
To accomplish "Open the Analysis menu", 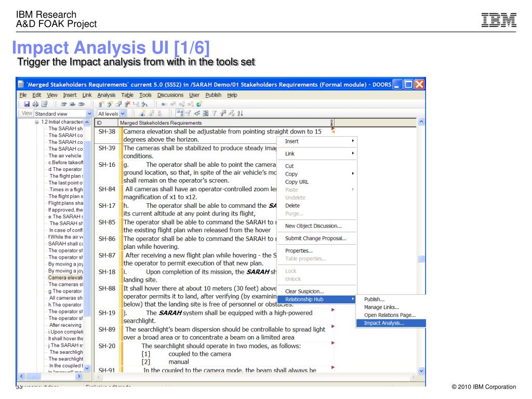I will [106, 95].
